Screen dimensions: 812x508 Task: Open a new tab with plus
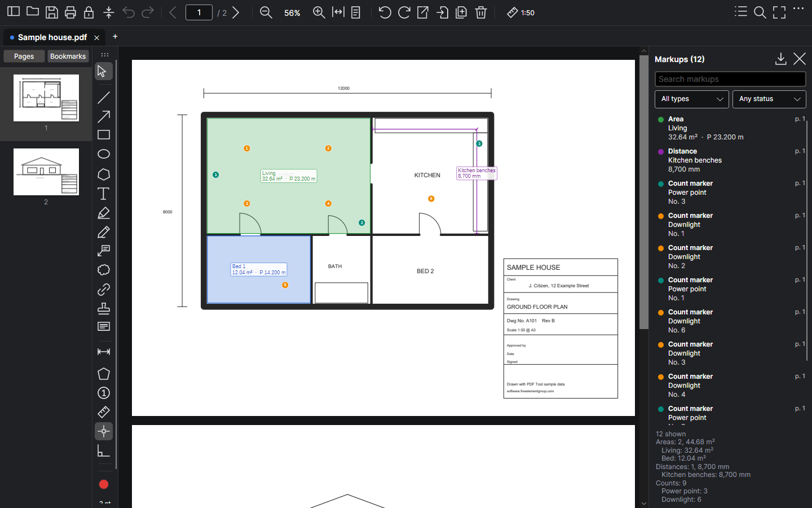115,37
